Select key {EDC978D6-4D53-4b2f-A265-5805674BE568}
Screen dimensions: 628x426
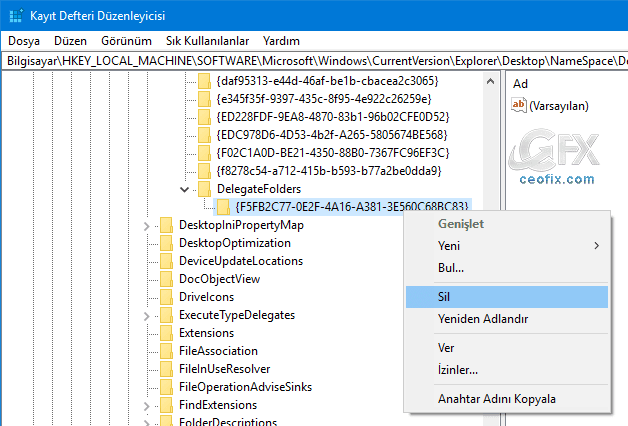click(332, 135)
